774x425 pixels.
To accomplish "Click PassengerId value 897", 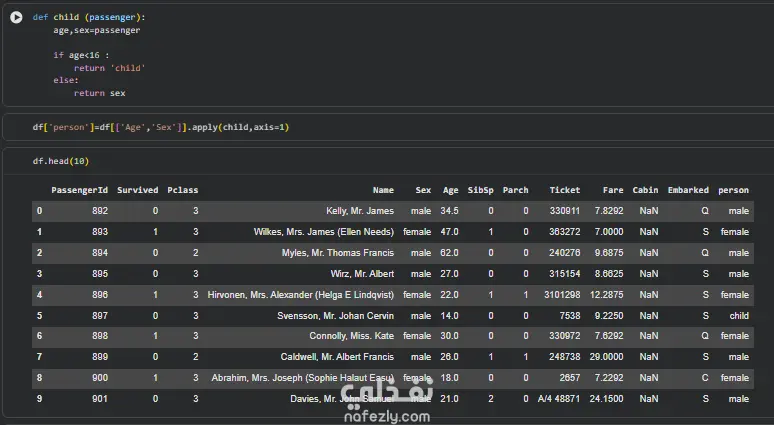I will [x=100, y=316].
